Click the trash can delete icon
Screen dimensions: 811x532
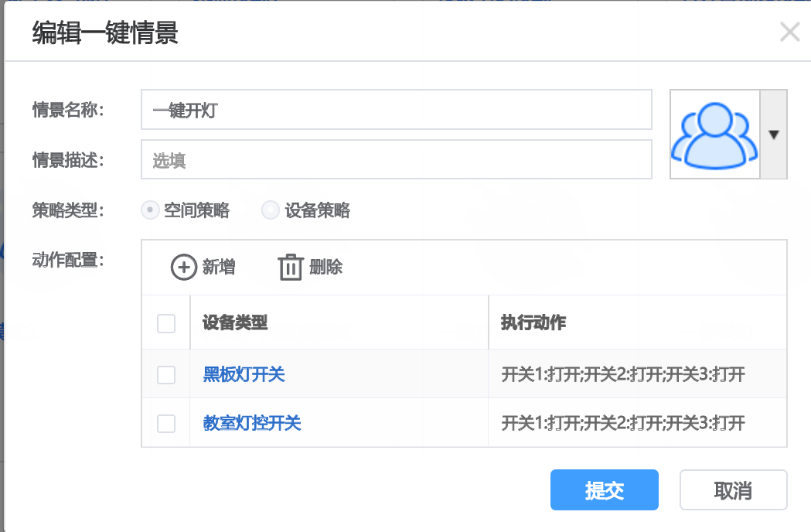tap(291, 268)
